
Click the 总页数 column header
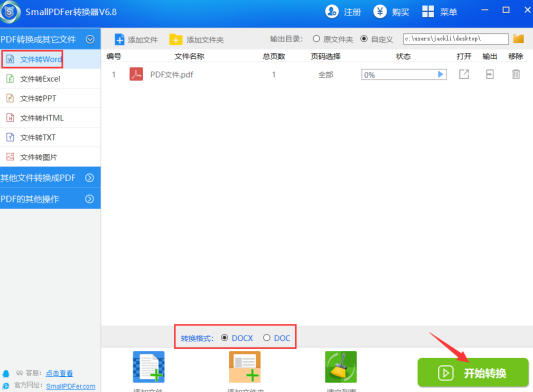tap(274, 56)
